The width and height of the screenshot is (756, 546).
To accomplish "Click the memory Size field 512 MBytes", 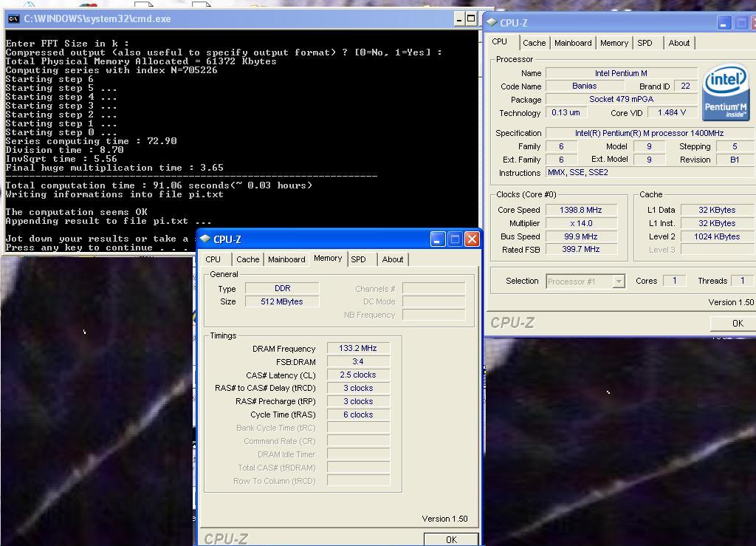I will (282, 302).
